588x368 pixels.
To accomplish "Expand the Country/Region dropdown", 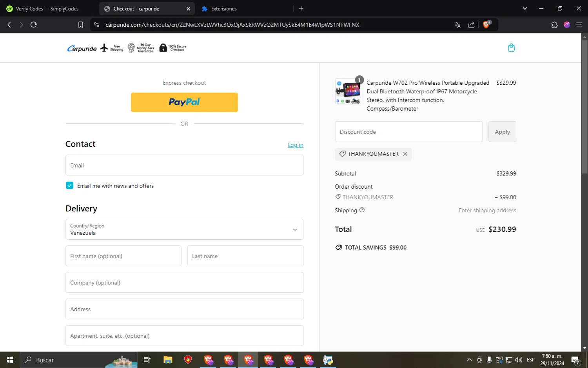I will pyautogui.click(x=184, y=229).
